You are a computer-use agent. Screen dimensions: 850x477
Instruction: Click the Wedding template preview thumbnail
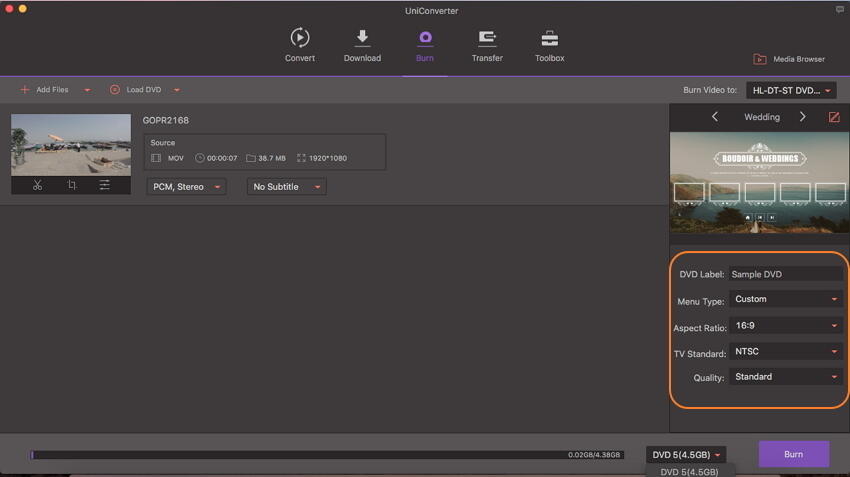[x=759, y=183]
